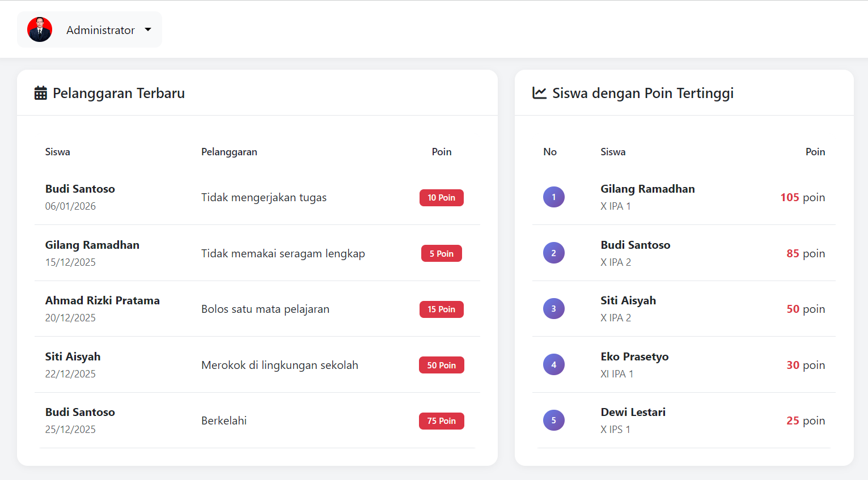
Task: Click Siti Aisyah dated 22/12/2025
Action: pyautogui.click(x=73, y=356)
